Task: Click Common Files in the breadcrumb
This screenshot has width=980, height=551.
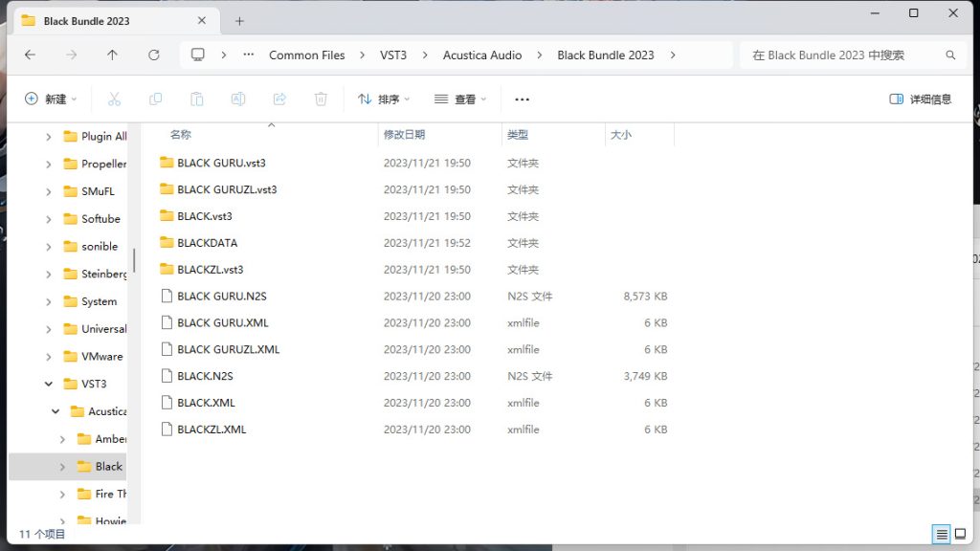Action: [307, 55]
